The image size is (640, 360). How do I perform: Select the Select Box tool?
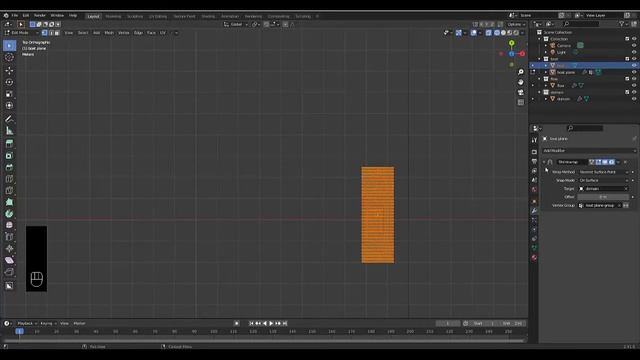(x=9, y=46)
